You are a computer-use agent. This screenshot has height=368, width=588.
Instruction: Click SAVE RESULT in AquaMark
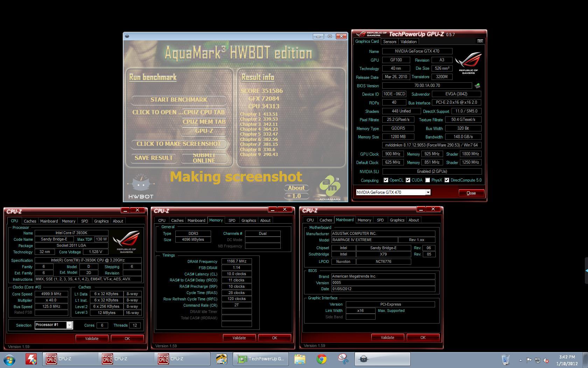pos(154,158)
